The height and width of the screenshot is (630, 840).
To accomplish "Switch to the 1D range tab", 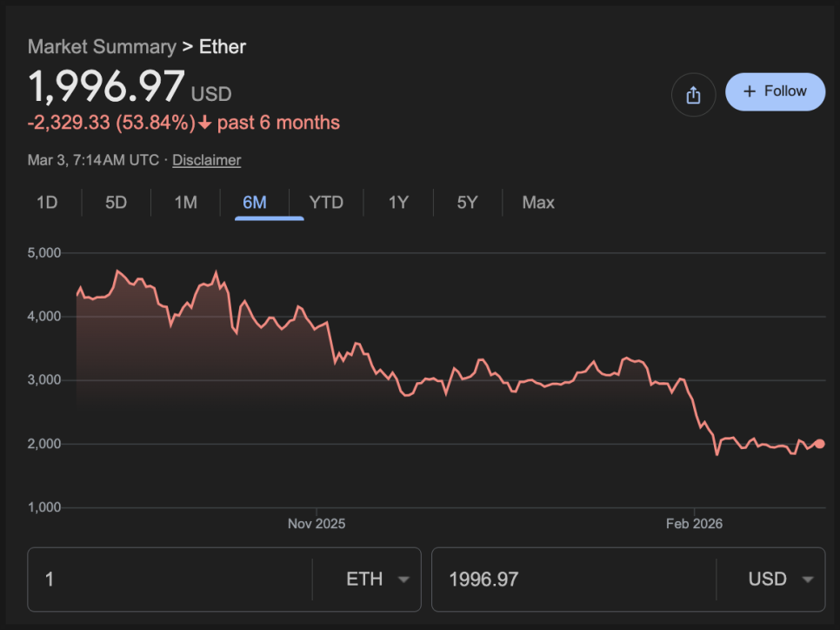I will 47,203.
